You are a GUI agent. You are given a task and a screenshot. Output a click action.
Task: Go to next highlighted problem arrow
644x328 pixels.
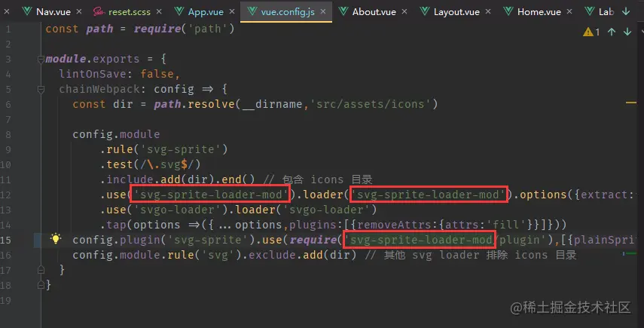627,32
